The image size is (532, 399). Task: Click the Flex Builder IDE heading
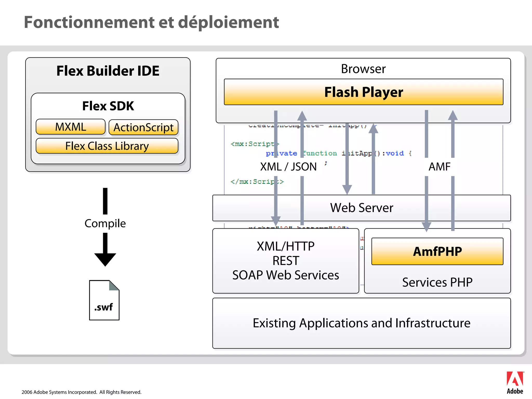click(x=108, y=71)
